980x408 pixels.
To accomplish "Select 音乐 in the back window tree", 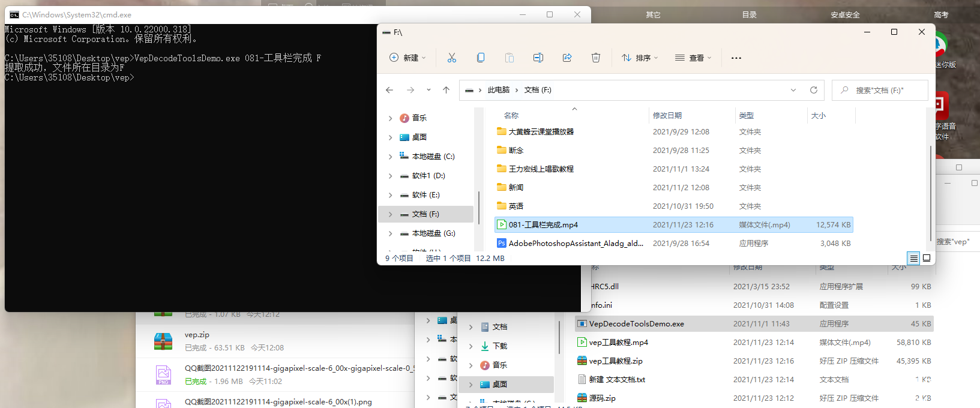I will click(x=500, y=365).
